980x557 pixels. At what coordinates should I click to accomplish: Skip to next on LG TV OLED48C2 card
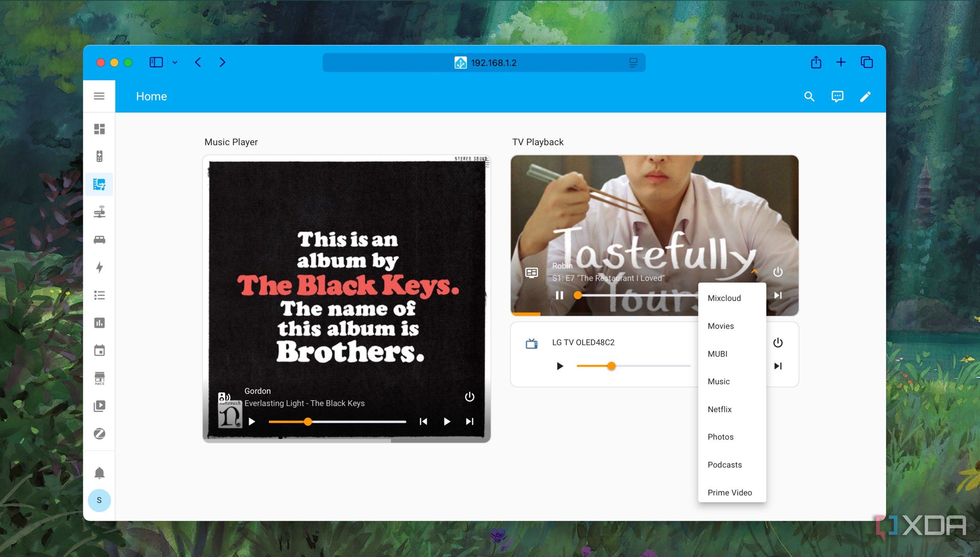pyautogui.click(x=778, y=366)
